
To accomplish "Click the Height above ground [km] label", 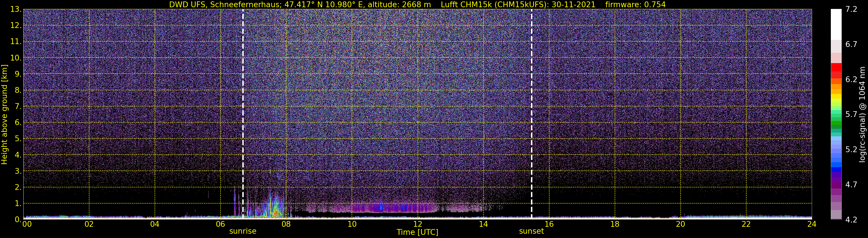I will tap(4, 114).
